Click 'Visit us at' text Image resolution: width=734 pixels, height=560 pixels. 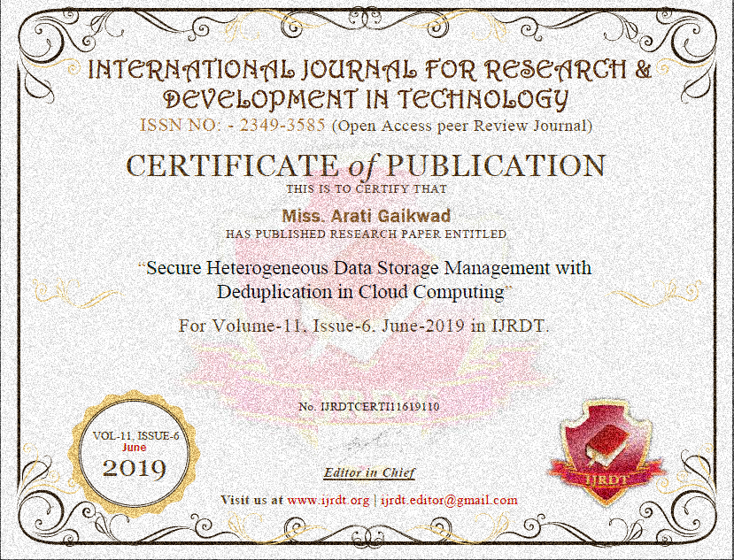(x=251, y=500)
